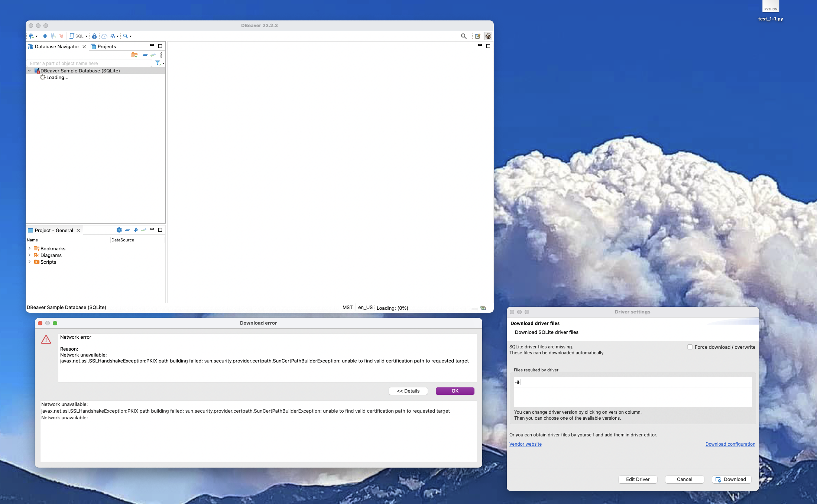Reconnect to the database
The image size is (817, 504).
pos(53,36)
